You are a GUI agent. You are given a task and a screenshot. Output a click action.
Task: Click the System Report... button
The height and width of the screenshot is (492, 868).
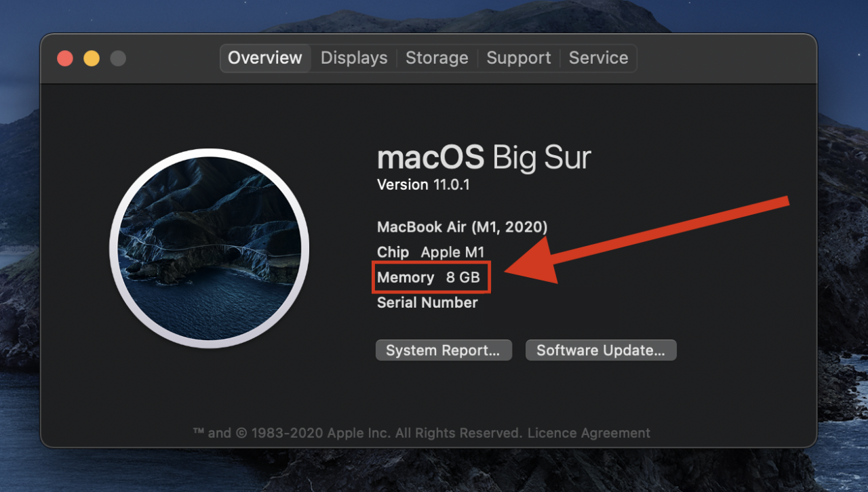coord(443,350)
